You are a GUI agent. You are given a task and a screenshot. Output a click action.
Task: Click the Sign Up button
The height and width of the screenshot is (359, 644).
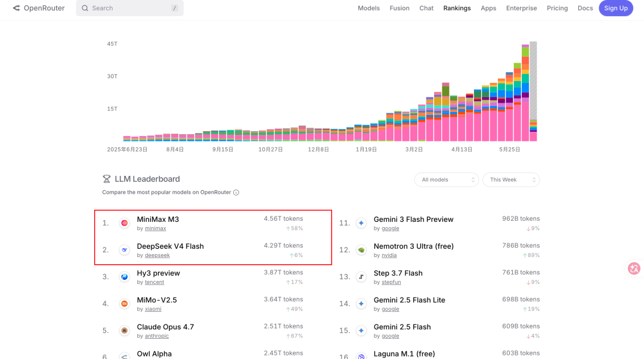click(615, 8)
